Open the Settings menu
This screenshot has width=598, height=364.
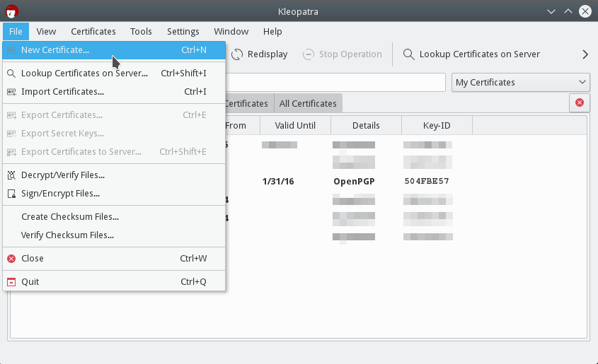tap(183, 31)
